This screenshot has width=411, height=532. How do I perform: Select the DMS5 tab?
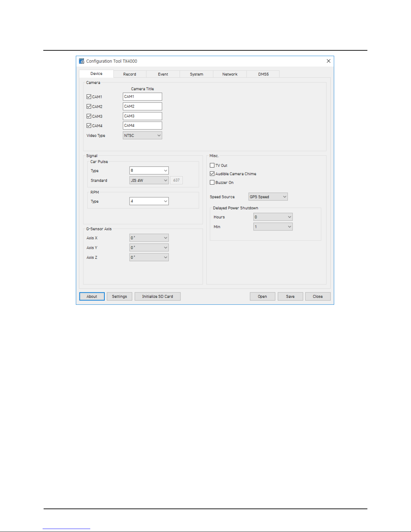(263, 74)
